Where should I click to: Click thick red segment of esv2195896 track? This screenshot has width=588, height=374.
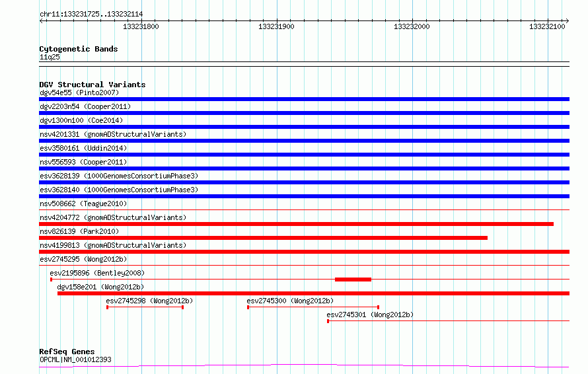click(353, 280)
